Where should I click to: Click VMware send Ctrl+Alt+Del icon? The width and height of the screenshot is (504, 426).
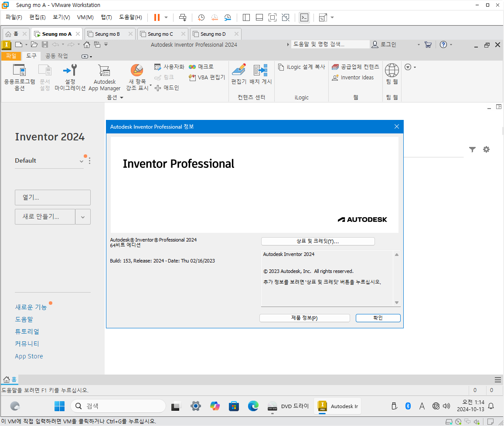pyautogui.click(x=183, y=18)
